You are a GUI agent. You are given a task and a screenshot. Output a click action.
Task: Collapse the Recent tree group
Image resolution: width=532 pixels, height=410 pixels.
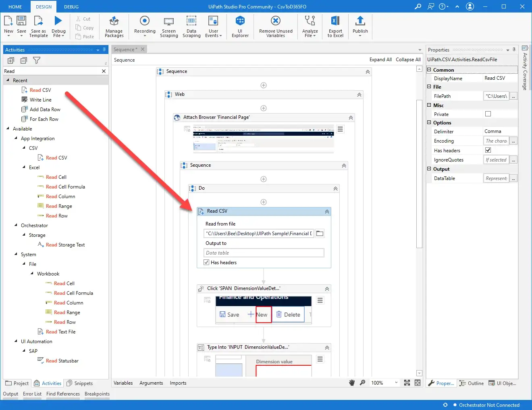[8, 80]
